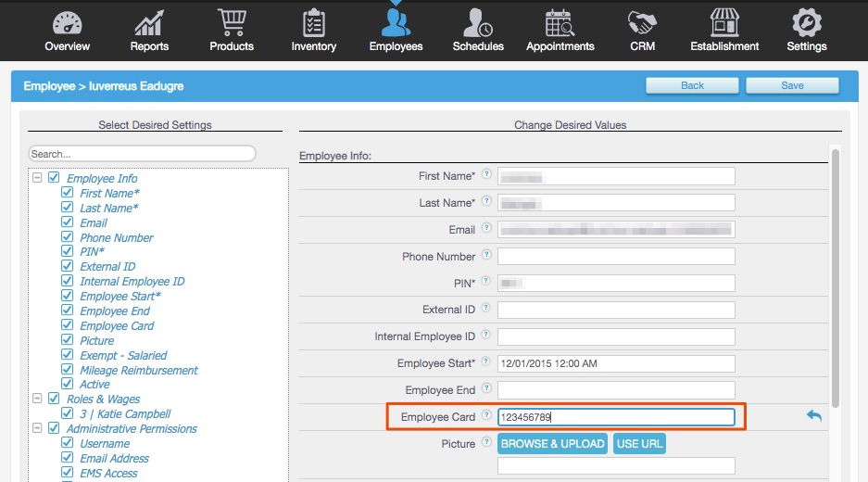The height and width of the screenshot is (482, 868).
Task: Collapse the Roles & Wages tree node
Action: point(37,400)
